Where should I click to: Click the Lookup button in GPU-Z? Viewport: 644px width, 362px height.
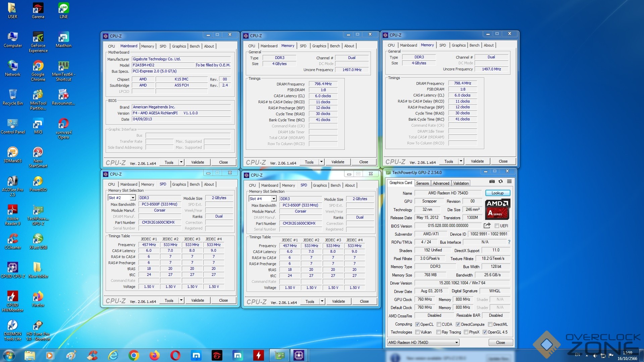(x=497, y=193)
